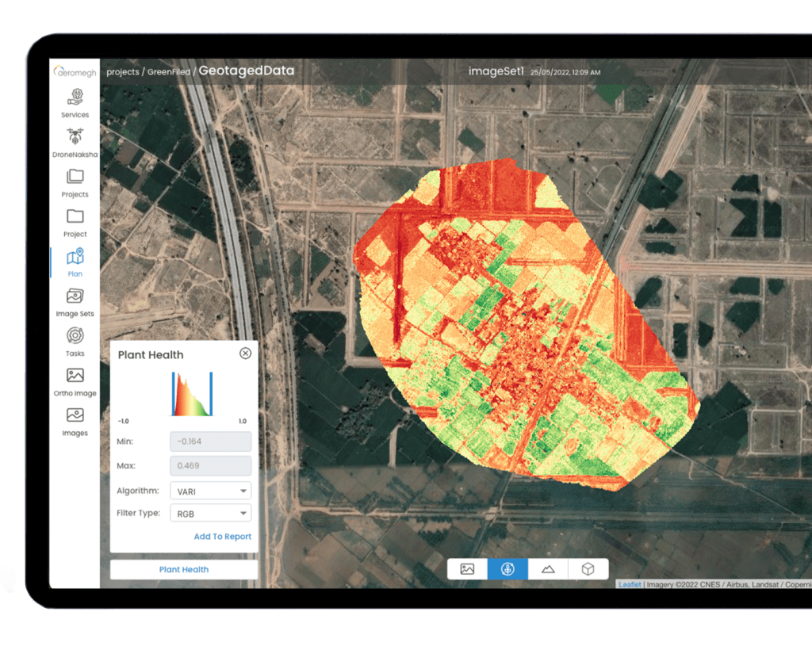Toggle the plant health map view

point(507,569)
